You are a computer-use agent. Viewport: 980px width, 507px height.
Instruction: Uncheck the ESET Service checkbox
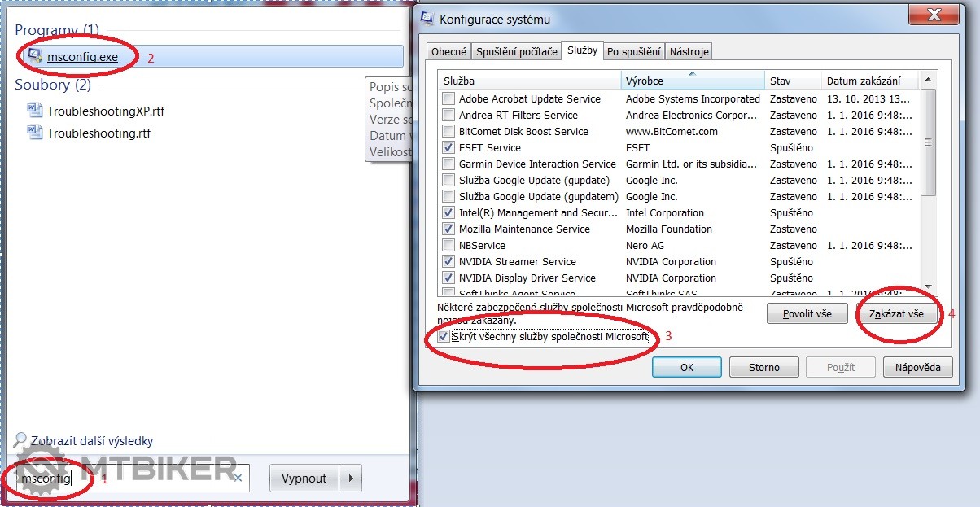click(x=448, y=147)
